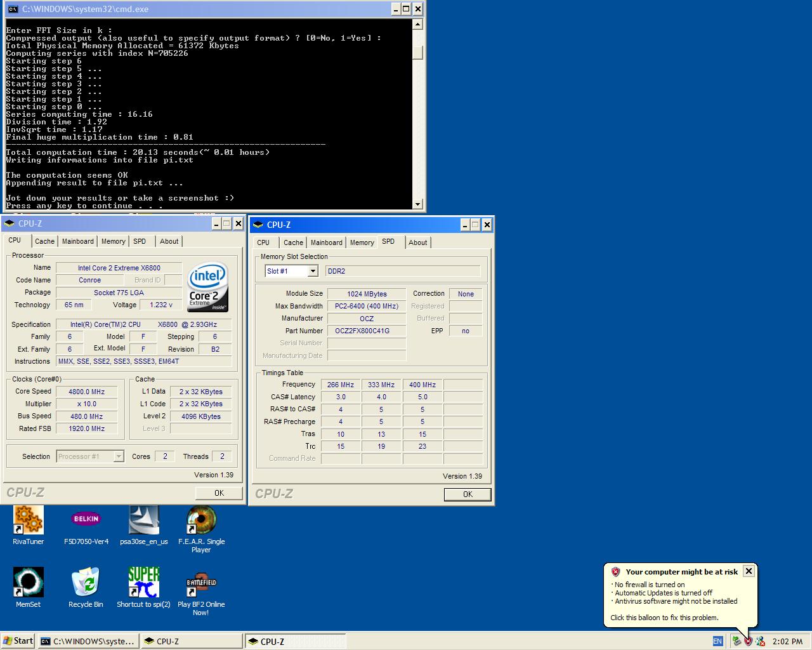Open the Start menu
Screen dimensions: 812x650
pos(18,641)
